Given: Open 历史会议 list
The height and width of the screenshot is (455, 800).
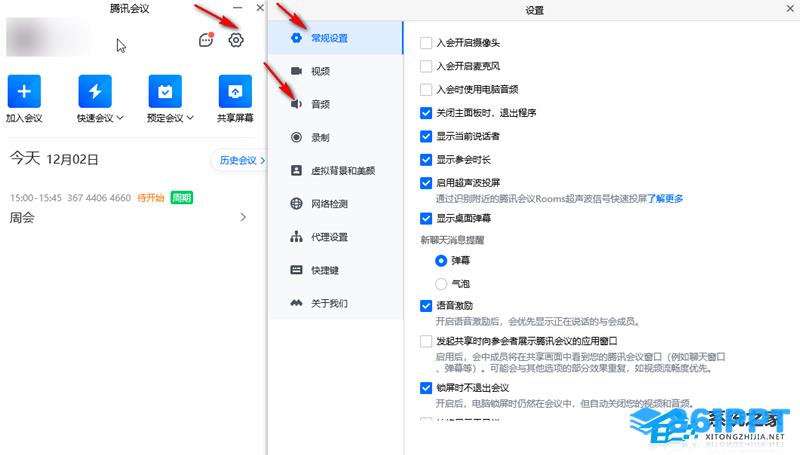Looking at the screenshot, I should (x=242, y=160).
